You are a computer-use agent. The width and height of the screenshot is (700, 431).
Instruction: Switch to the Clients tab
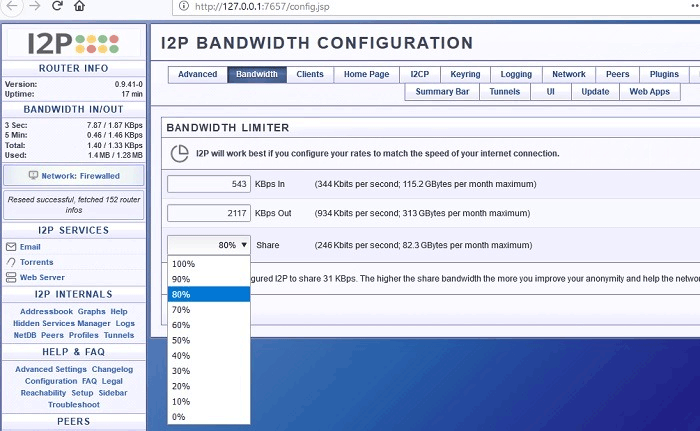tap(310, 74)
